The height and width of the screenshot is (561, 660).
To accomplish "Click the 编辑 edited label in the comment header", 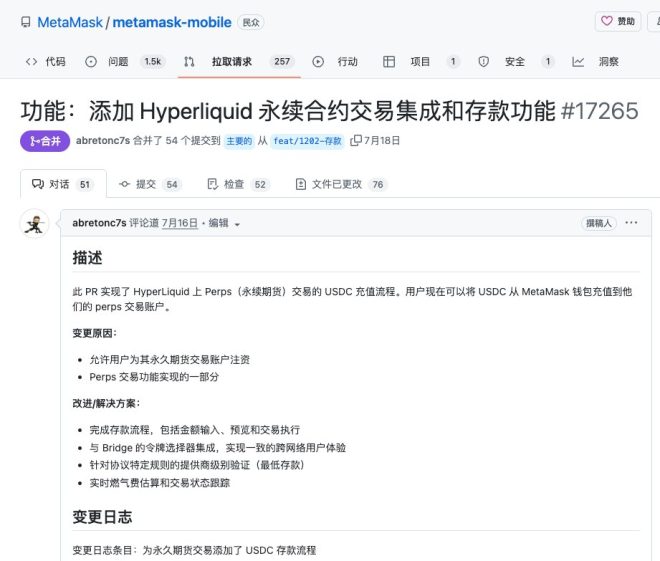I will 218,223.
